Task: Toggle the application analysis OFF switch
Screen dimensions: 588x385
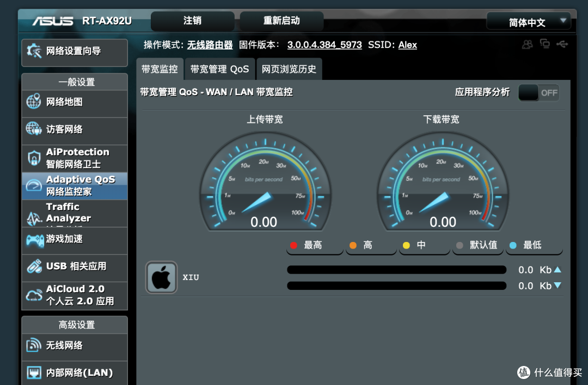Action: point(538,93)
